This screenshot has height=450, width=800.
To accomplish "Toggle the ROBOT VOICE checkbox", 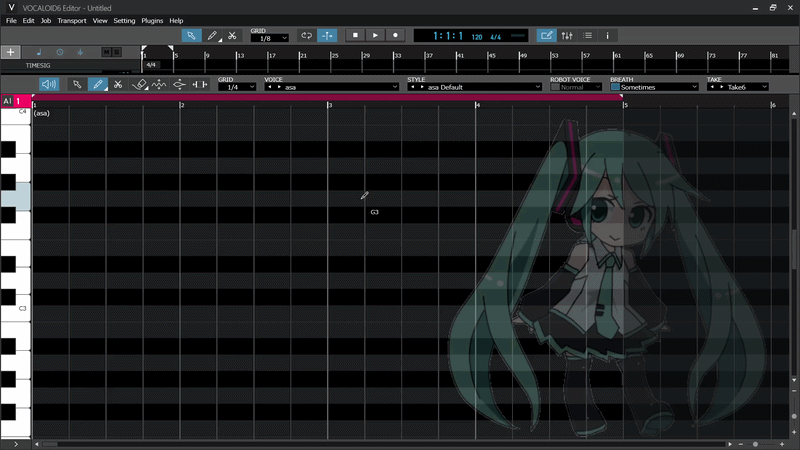I will point(555,87).
